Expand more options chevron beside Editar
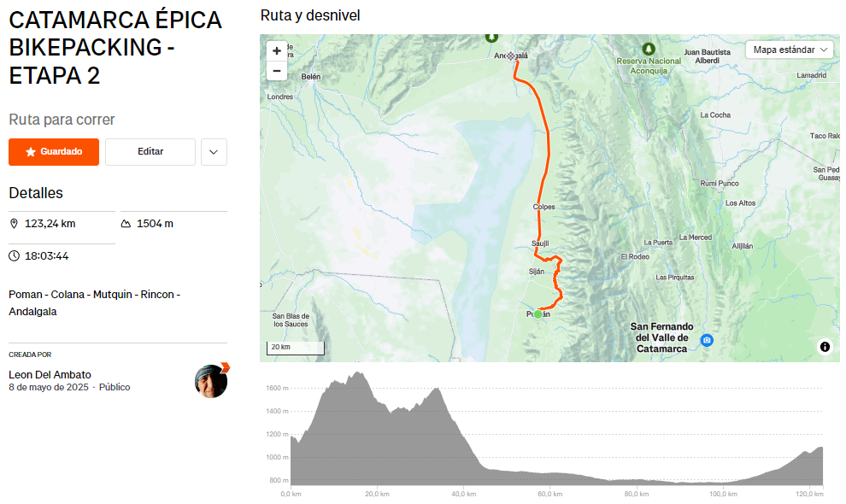 214,152
